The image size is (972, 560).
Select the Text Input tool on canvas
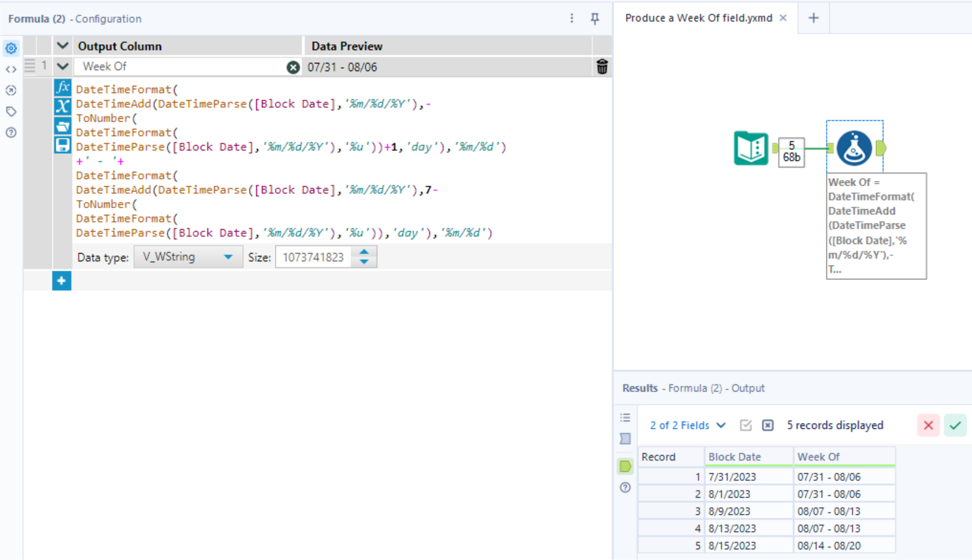click(x=751, y=148)
